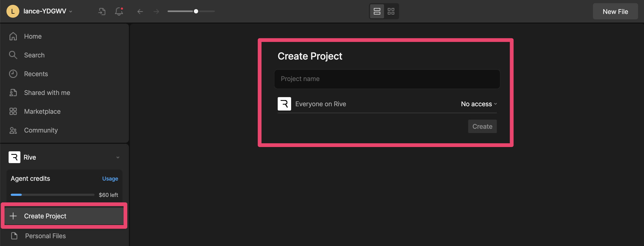Viewport: 644px width, 246px height.
Task: Click the $60 left credits text
Action: (108, 195)
